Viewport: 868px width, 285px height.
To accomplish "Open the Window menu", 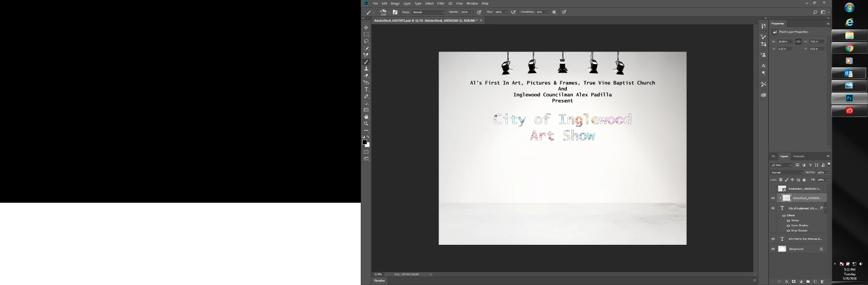I will pos(472,3).
